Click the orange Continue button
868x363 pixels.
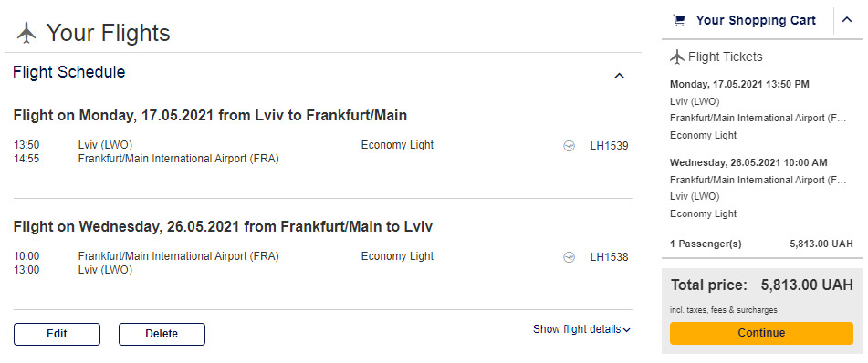(761, 333)
